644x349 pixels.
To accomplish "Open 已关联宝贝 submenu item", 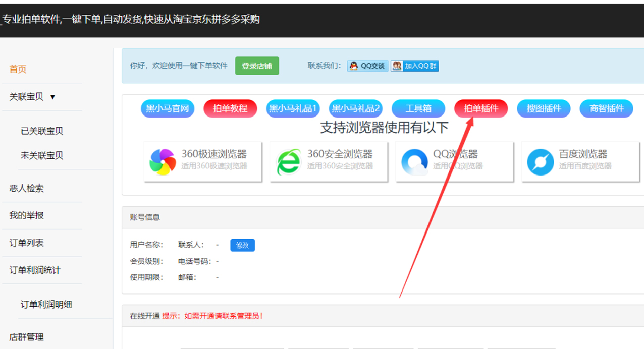I will (42, 131).
